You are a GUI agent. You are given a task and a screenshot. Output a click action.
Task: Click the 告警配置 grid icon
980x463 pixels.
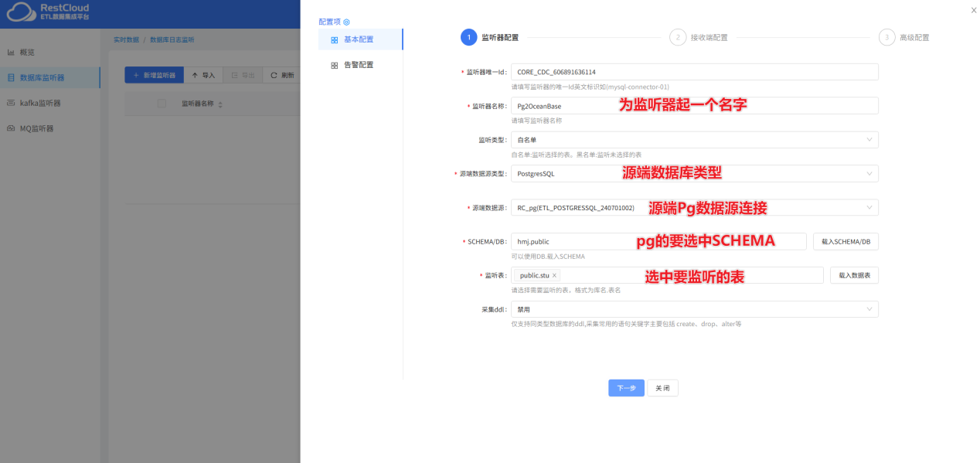click(334, 66)
